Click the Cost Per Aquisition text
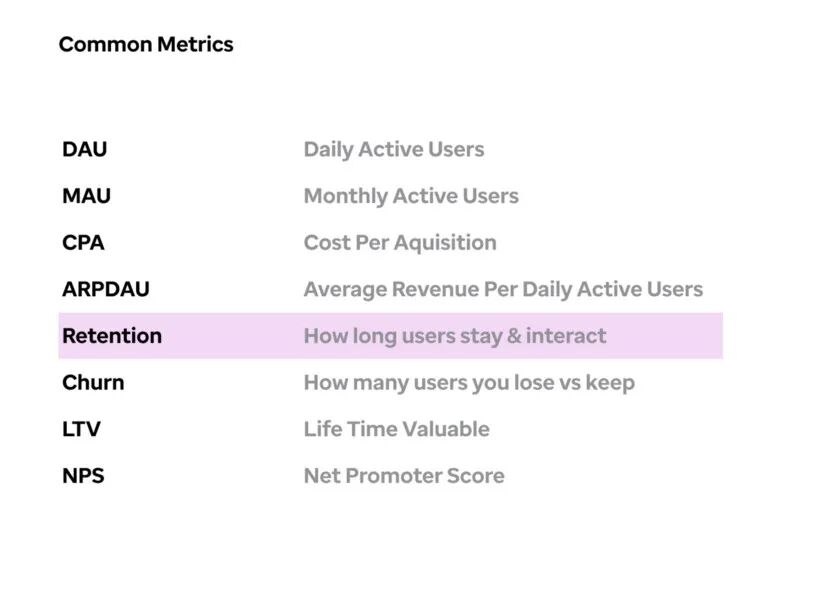The width and height of the screenshot is (840, 597). (400, 243)
